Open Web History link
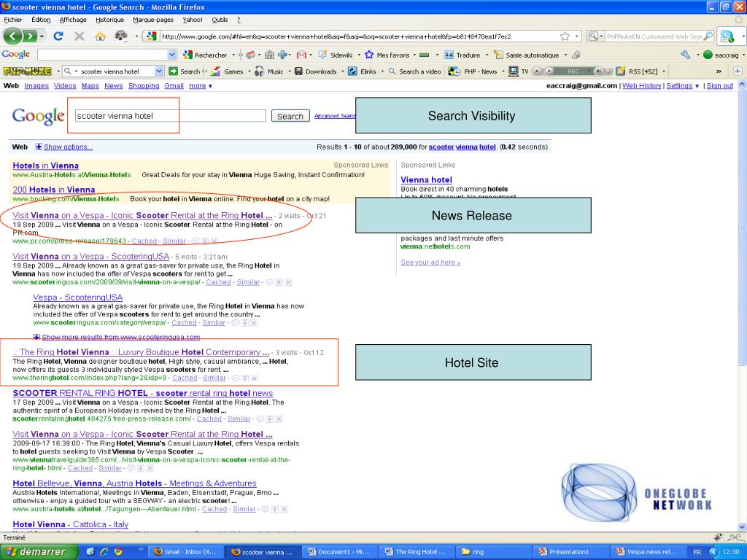 pos(642,86)
